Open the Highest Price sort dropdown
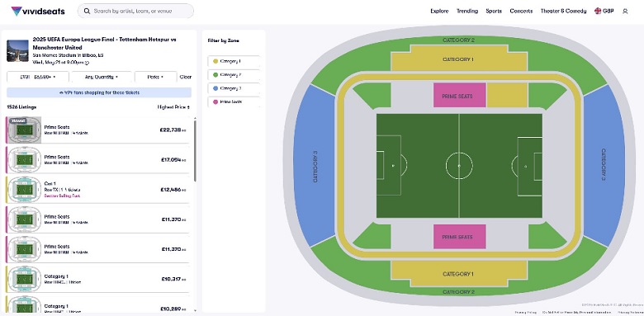 (x=173, y=107)
